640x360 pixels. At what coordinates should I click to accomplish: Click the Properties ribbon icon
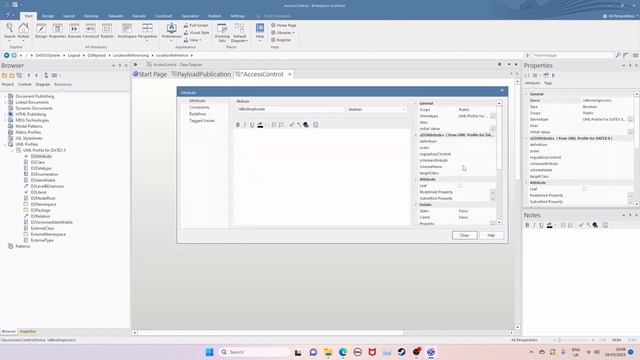click(x=58, y=31)
